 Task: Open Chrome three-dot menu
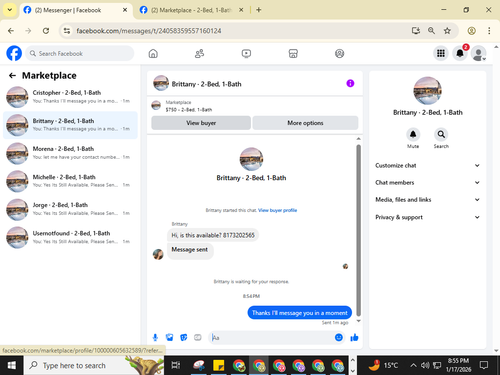point(489,31)
